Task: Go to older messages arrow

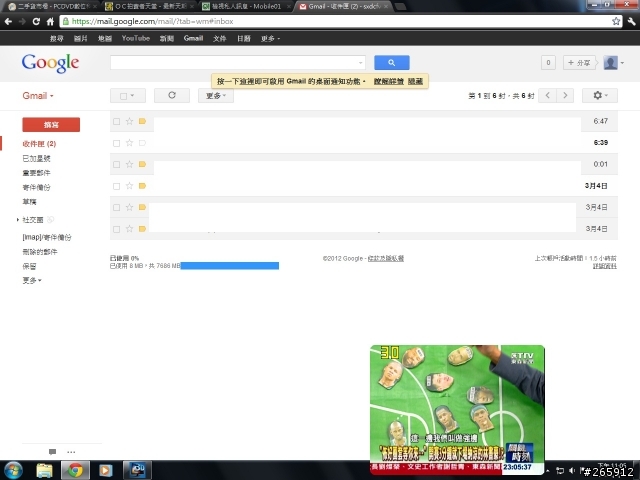Action: [565, 96]
